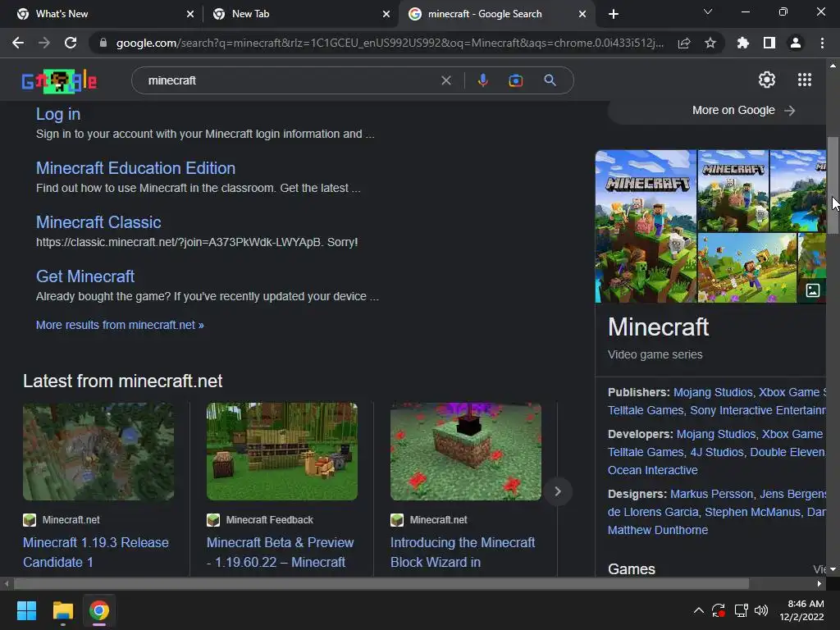Open Google quick settings gear
The height and width of the screenshot is (630, 840).
767,80
